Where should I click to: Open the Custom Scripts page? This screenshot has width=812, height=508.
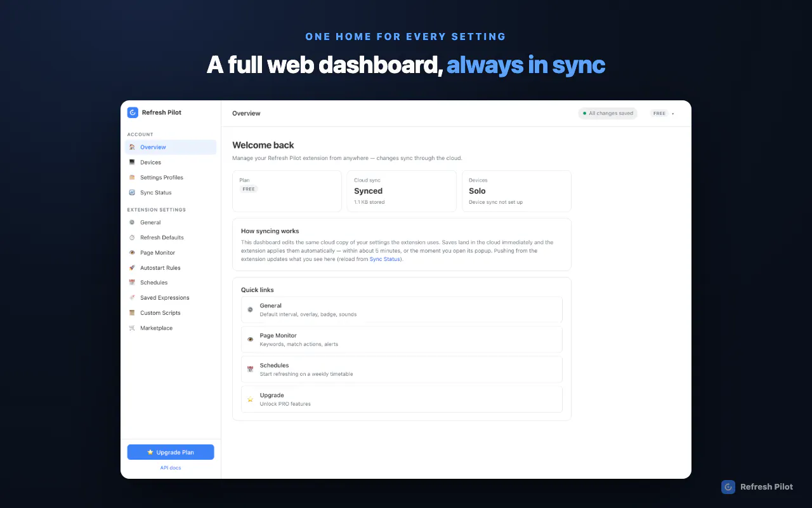(x=171, y=313)
